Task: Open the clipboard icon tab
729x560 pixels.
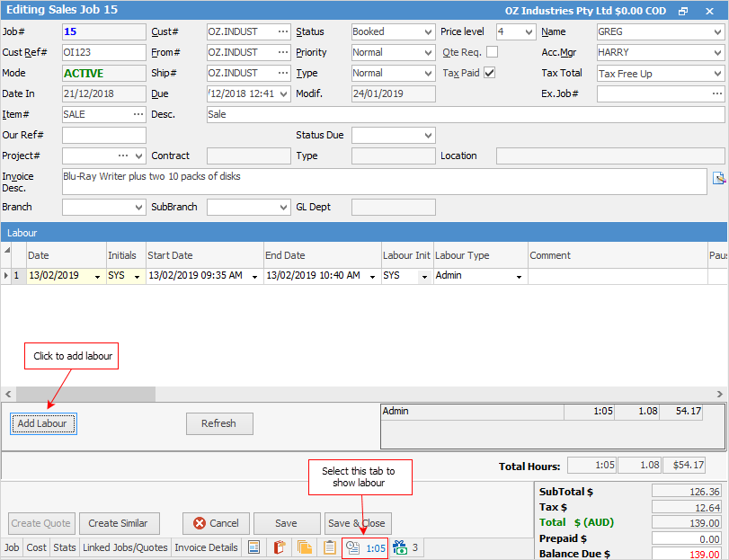Action: click(330, 547)
